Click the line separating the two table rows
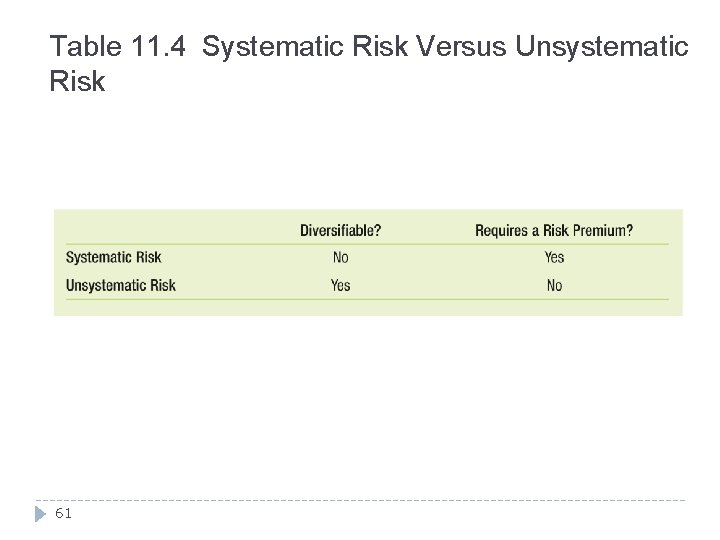 click(x=367, y=272)
